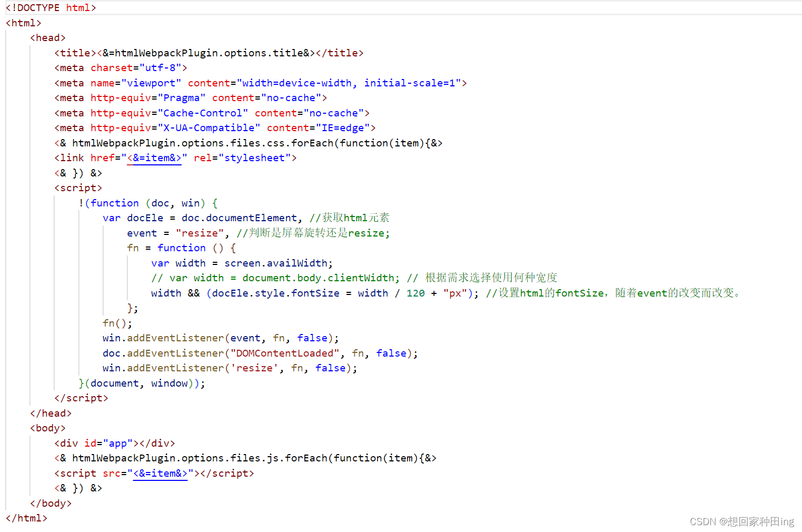Viewport: 802px width, 532px height.
Task: Click the doc.addEventListener("DOMContentLoaded") line
Action: tap(261, 353)
